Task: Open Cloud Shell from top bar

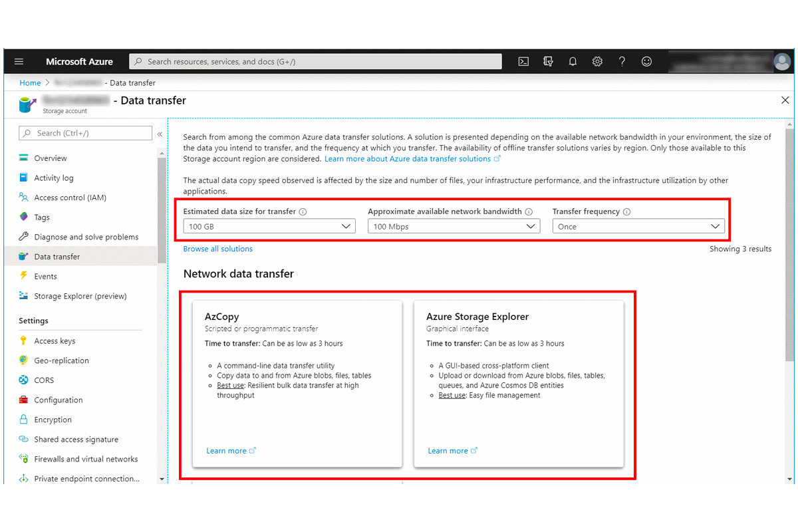Action: tap(523, 61)
